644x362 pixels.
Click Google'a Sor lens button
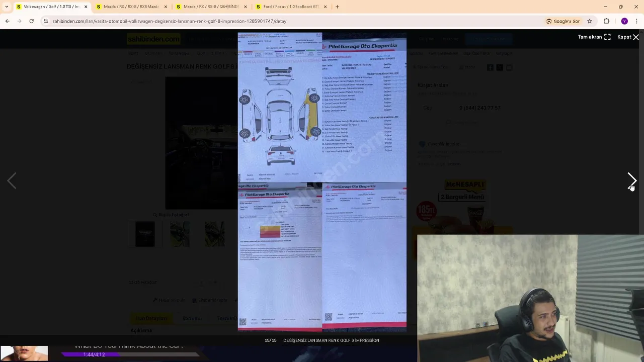(563, 21)
